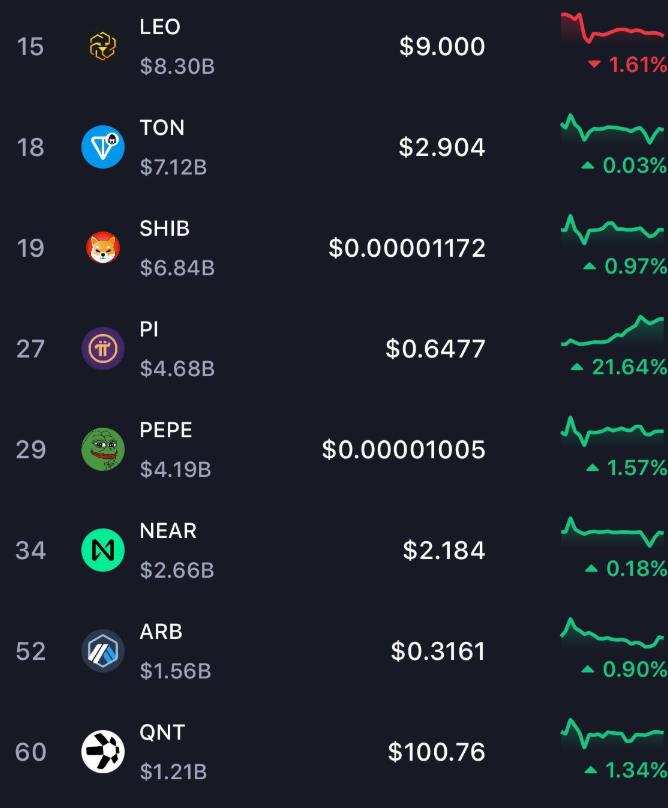Select rank 60 QNT row number
The height and width of the screenshot is (808, 668).
(x=31, y=752)
